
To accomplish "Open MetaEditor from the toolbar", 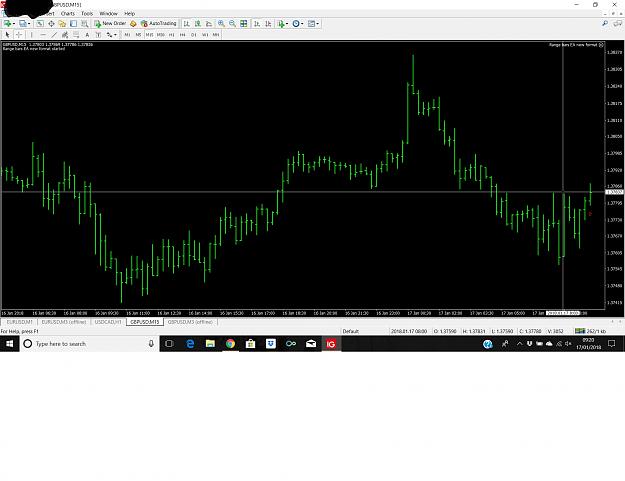I will click(x=133, y=24).
